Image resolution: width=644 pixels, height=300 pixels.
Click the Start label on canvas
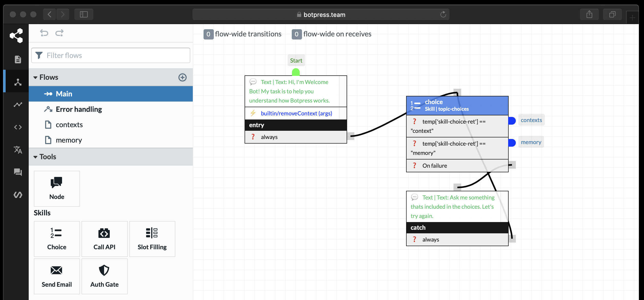(x=296, y=61)
